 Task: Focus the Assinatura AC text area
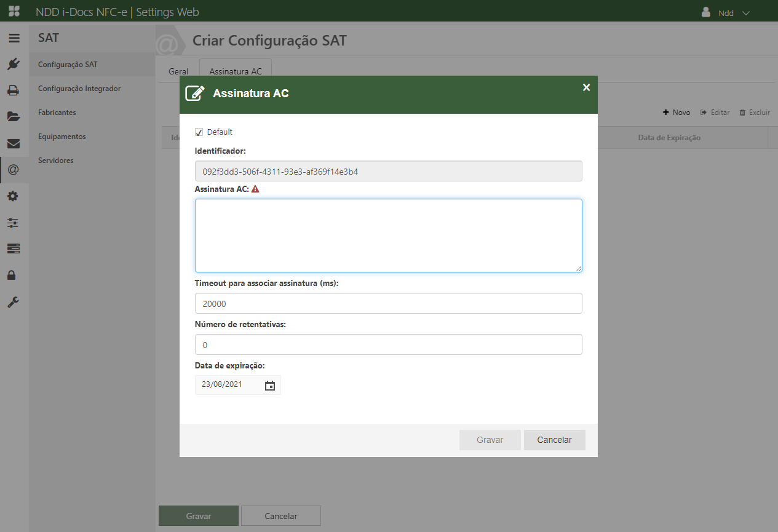(389, 236)
